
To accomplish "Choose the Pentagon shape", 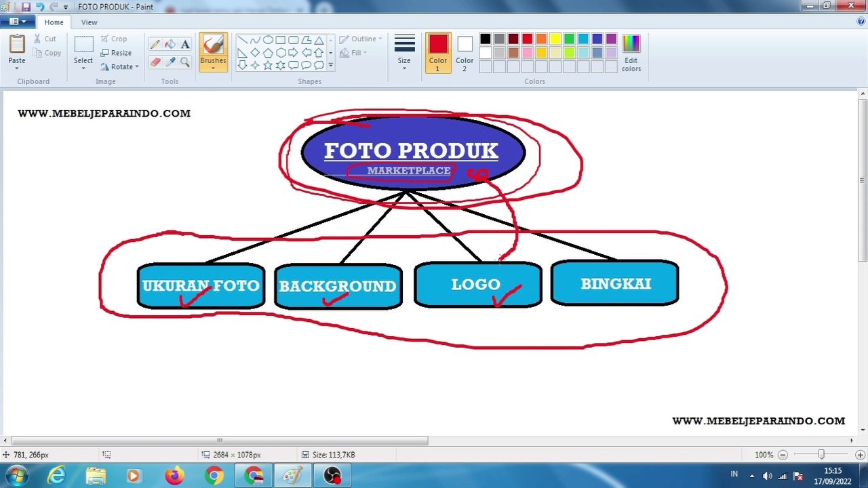I will (x=268, y=52).
